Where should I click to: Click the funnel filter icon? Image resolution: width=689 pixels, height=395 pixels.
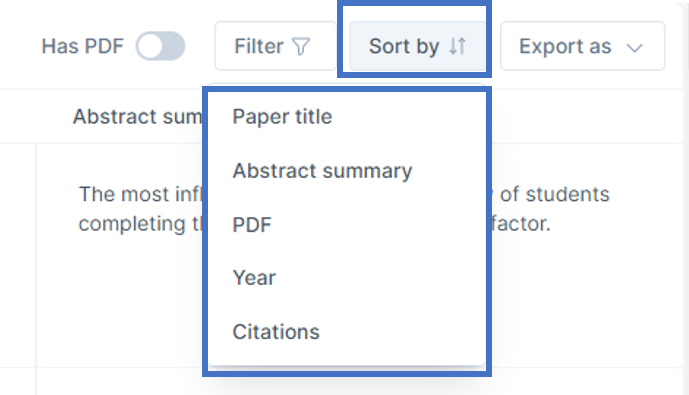tap(301, 46)
